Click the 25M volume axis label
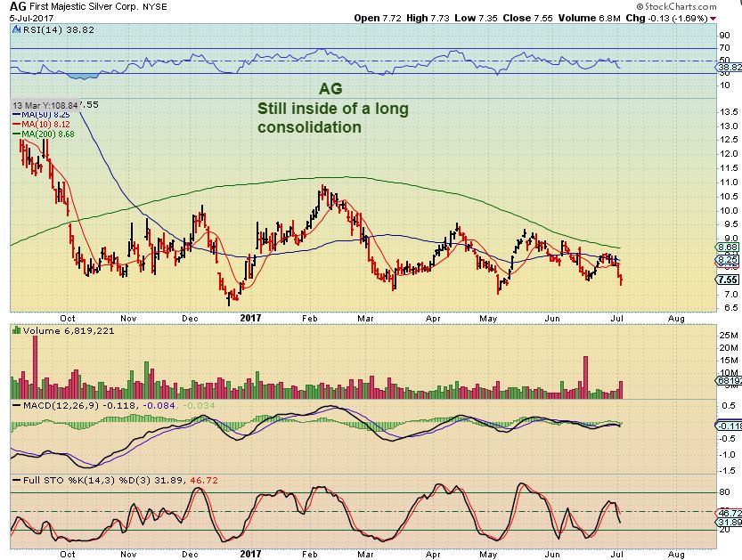This screenshot has width=742, height=560. tap(729, 336)
